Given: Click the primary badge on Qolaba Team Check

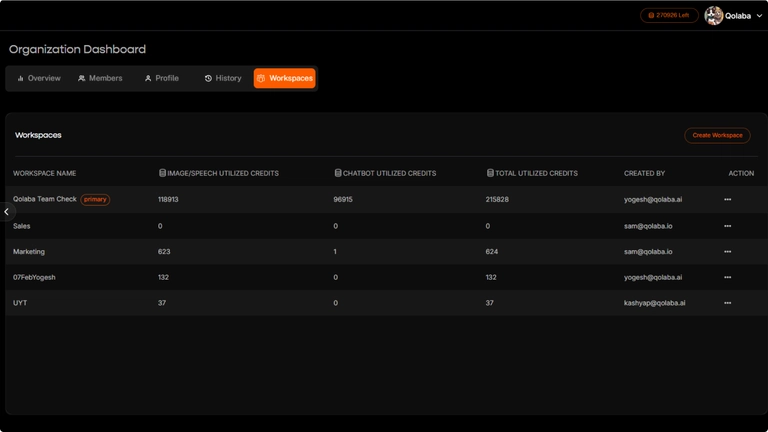Looking at the screenshot, I should pyautogui.click(x=95, y=200).
